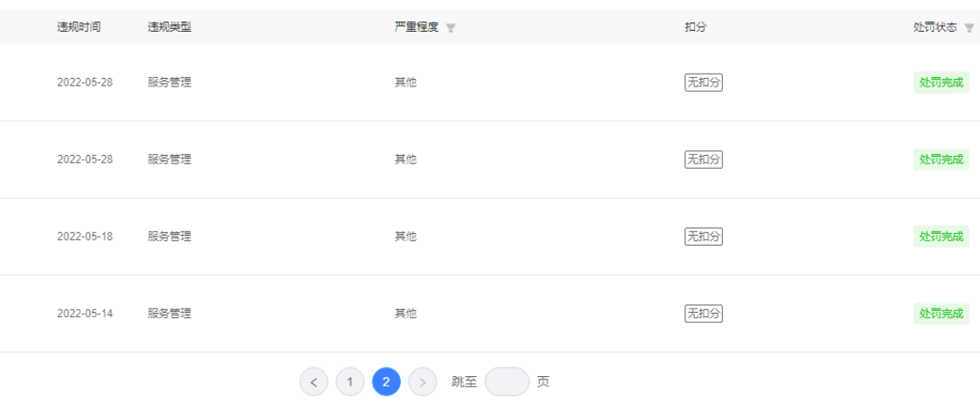Select the 2022-05-18 date cell
Viewport: 980px width, 407px height.
coord(85,236)
